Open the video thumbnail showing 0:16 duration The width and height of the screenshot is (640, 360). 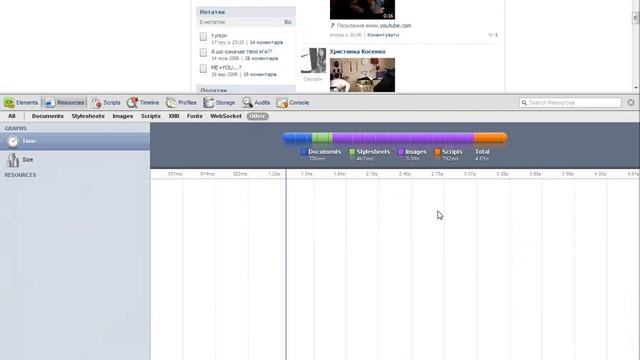pos(362,9)
